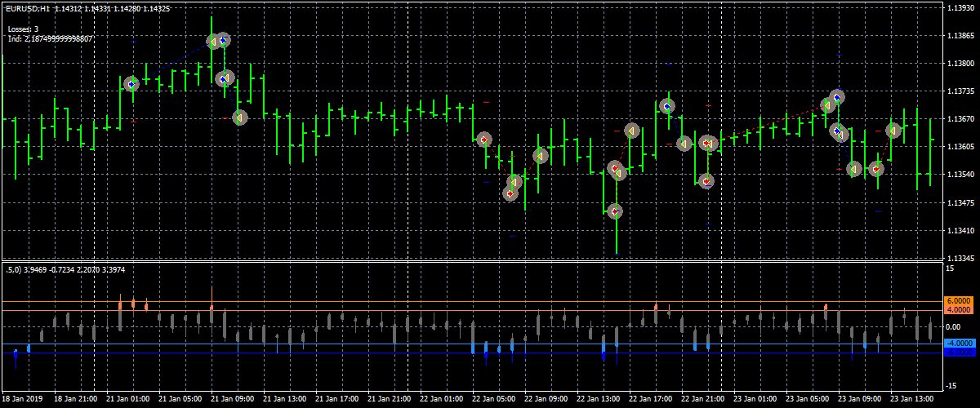Click price axis label 1.13410
Screen dimensions: 980x408
click(x=960, y=230)
